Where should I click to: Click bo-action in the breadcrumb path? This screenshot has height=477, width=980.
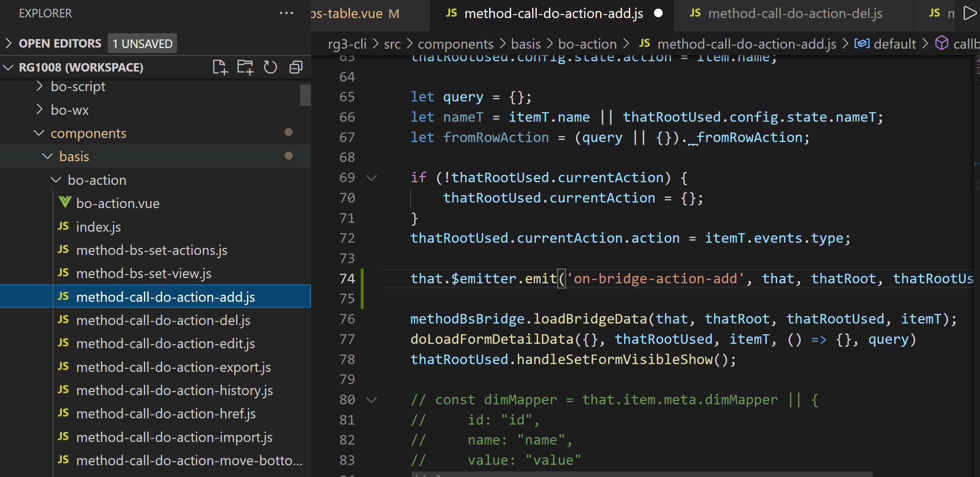point(588,44)
